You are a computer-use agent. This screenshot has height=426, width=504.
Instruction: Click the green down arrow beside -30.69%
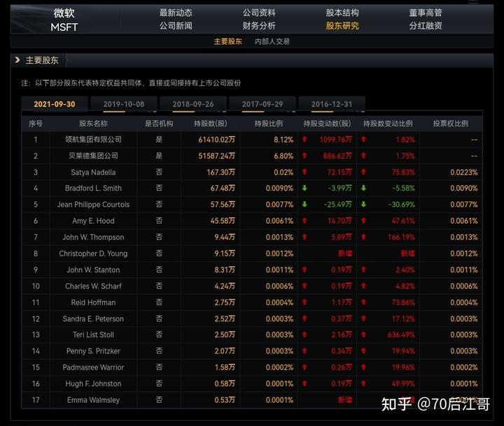click(363, 204)
